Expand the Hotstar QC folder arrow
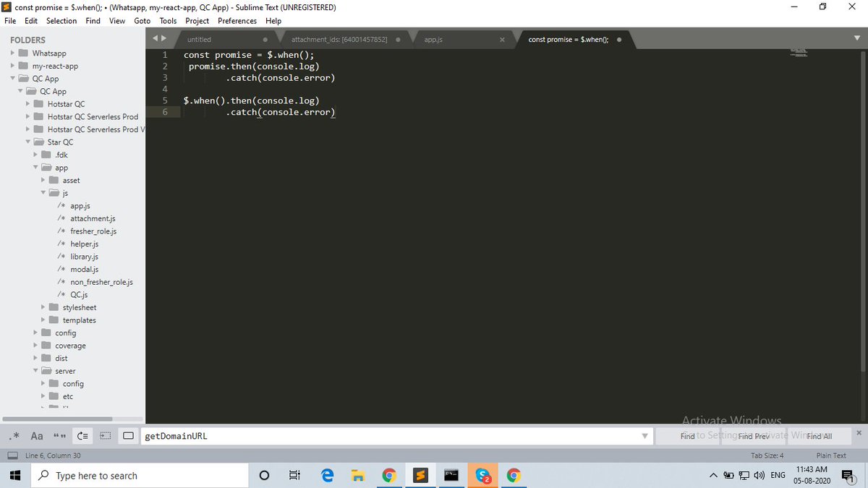 [28, 104]
